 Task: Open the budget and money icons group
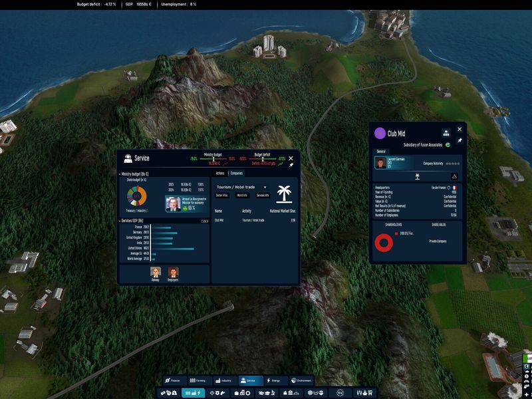(x=168, y=393)
